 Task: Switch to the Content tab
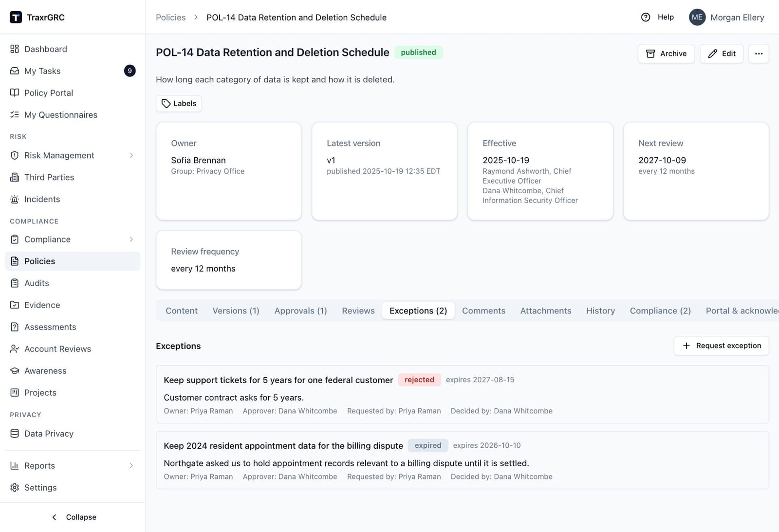(x=182, y=311)
